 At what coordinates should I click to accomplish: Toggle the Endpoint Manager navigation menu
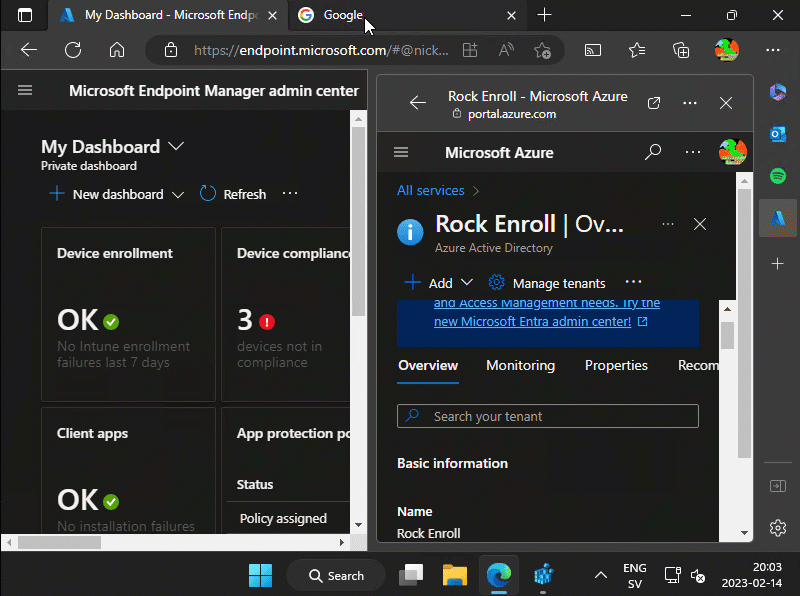(x=24, y=88)
